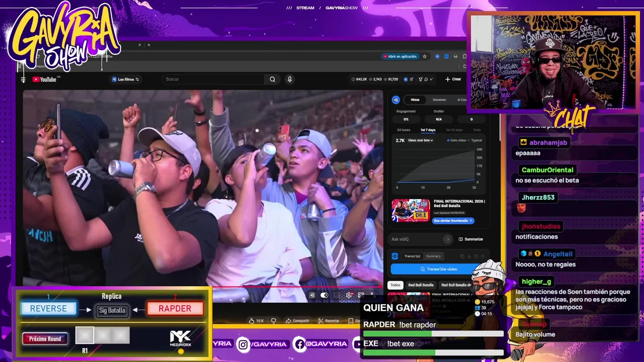This screenshot has height=362, width=644.
Task: Click the Facebook icon in the banner
Action: (x=299, y=344)
